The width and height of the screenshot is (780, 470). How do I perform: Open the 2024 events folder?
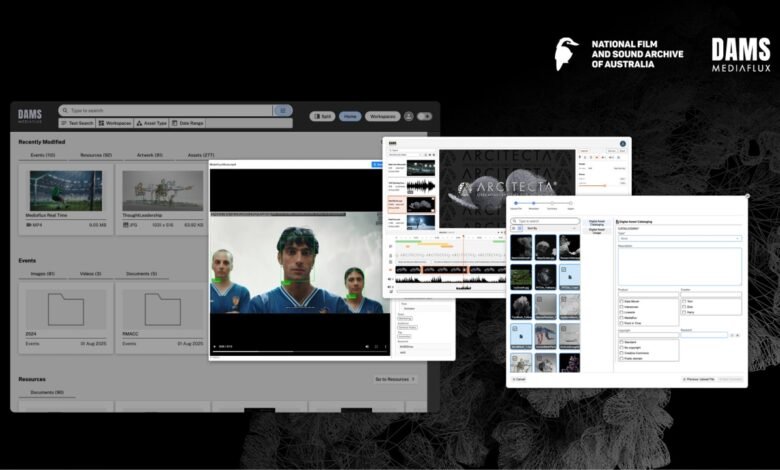tap(66, 310)
